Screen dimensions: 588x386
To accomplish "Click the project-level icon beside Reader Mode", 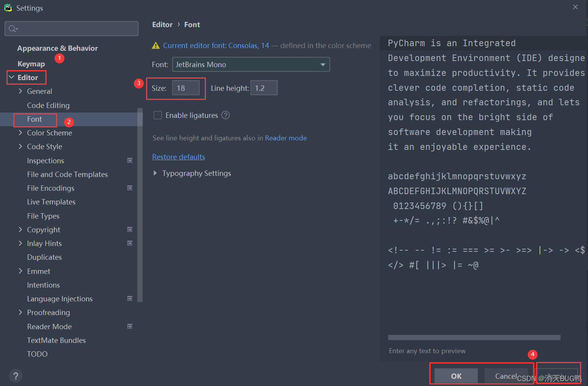I will tap(130, 326).
